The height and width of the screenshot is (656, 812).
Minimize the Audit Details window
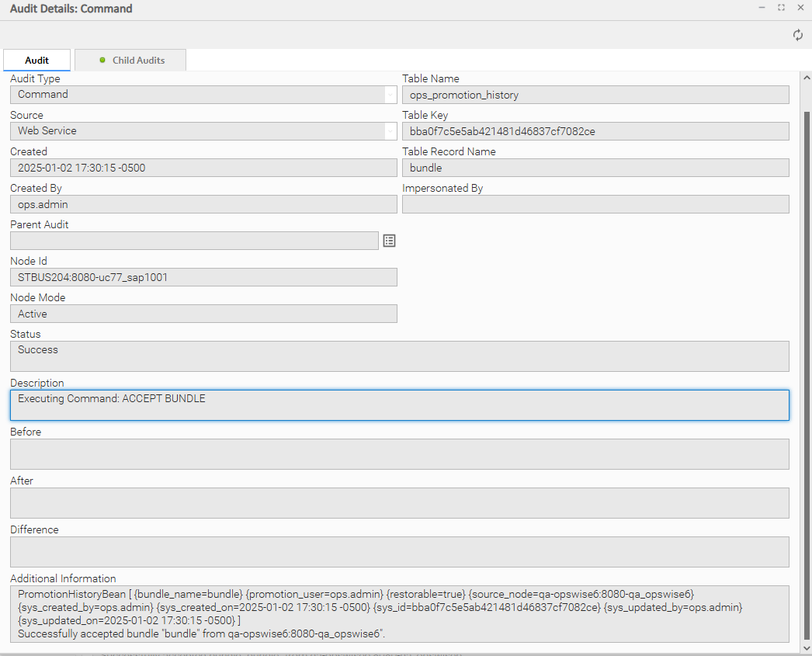[x=762, y=8]
